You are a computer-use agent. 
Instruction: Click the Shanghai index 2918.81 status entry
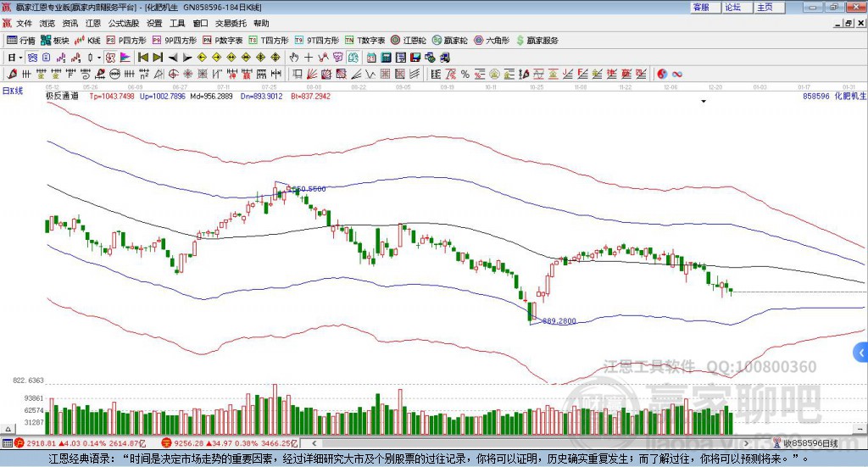(80, 443)
